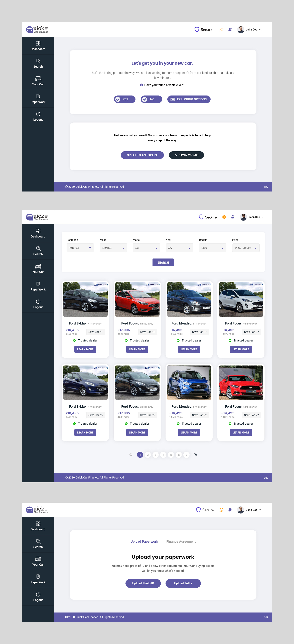The image size is (294, 644).
Task: Click the Logout icon in the car search screen sidebar
Action: click(x=38, y=301)
